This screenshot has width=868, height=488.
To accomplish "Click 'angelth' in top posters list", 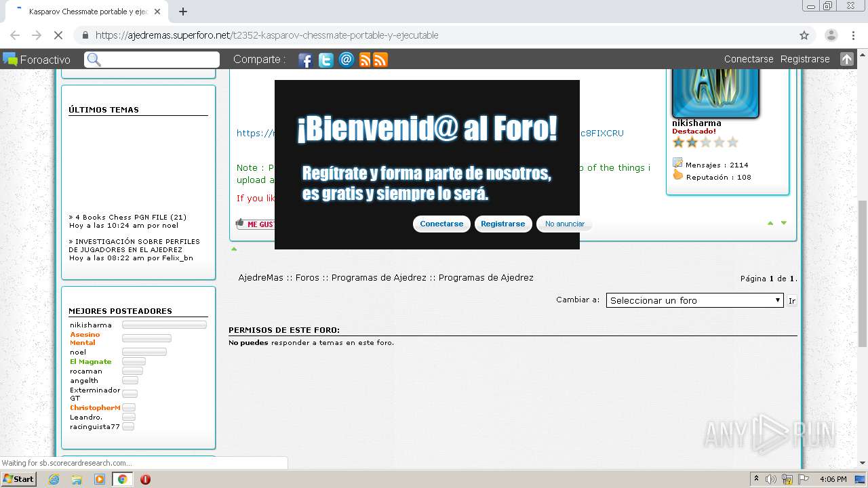I will pos(84,380).
